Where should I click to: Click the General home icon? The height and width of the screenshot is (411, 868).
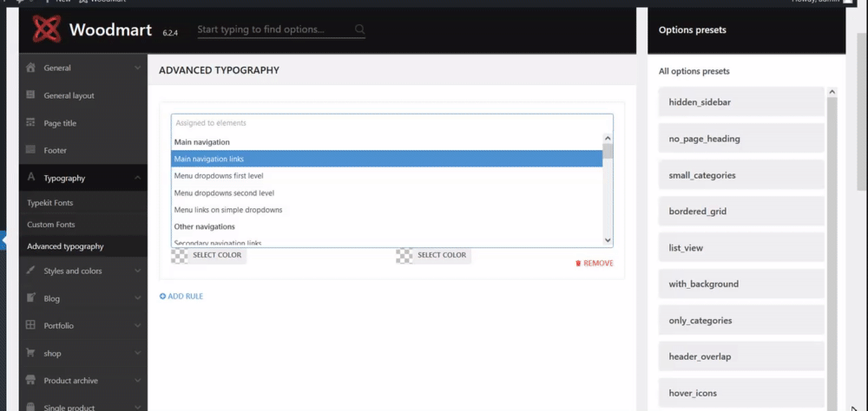pos(31,68)
